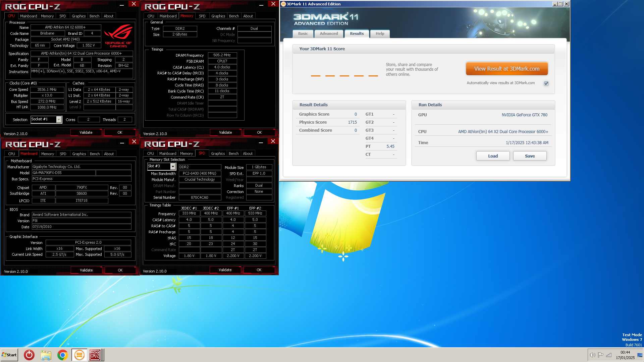Open the Start menu
This screenshot has height=362, width=644.
pos(9,355)
